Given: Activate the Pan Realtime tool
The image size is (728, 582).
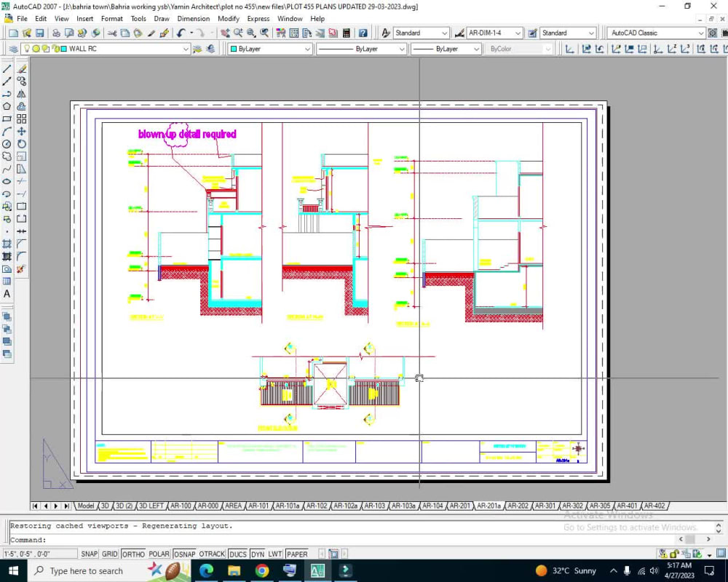Looking at the screenshot, I should coord(225,33).
